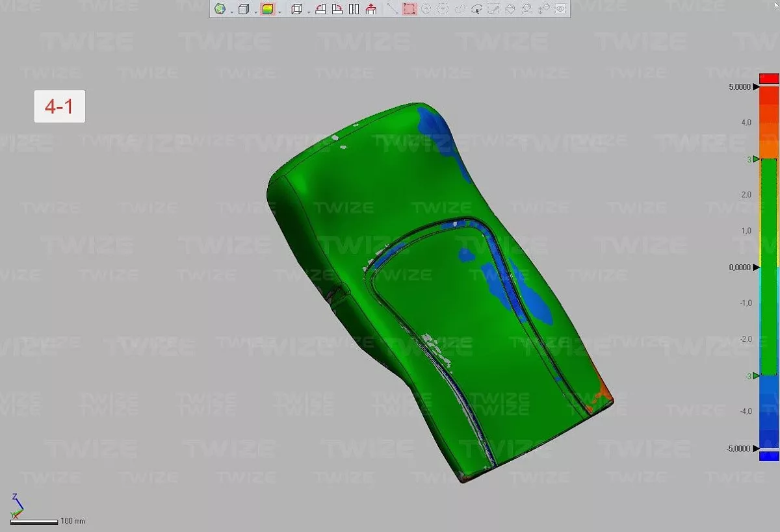Toggle the color deviation map display

coord(267,9)
